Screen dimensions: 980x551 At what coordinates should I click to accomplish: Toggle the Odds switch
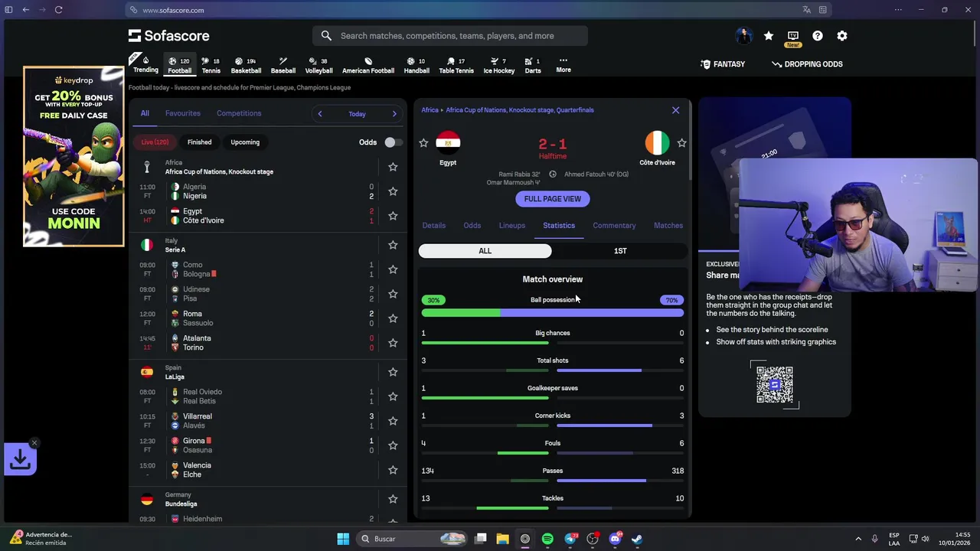(393, 142)
